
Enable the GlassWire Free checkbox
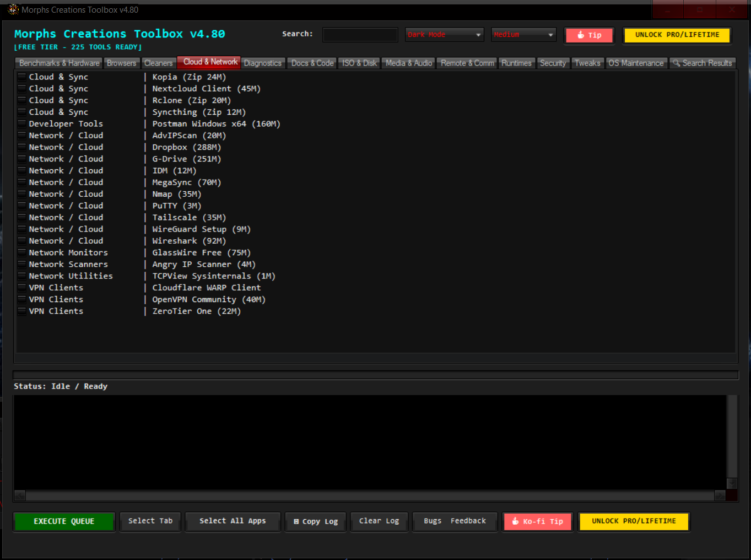(22, 252)
